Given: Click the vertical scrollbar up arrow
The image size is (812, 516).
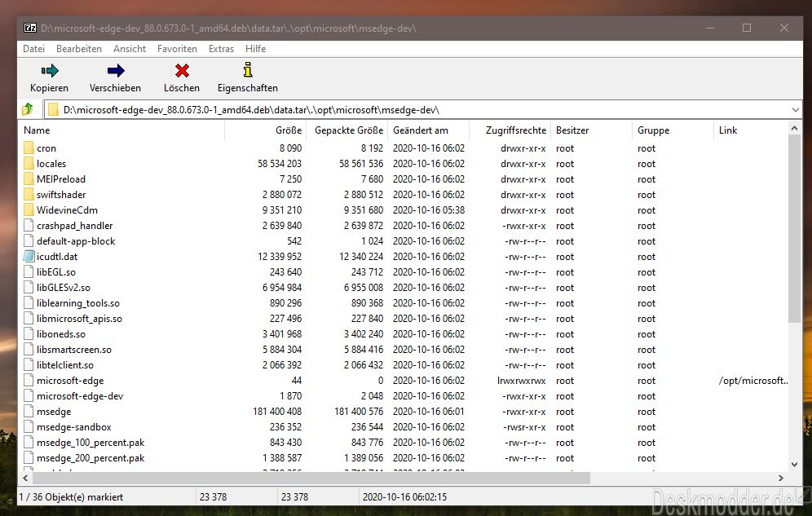Looking at the screenshot, I should 795,128.
